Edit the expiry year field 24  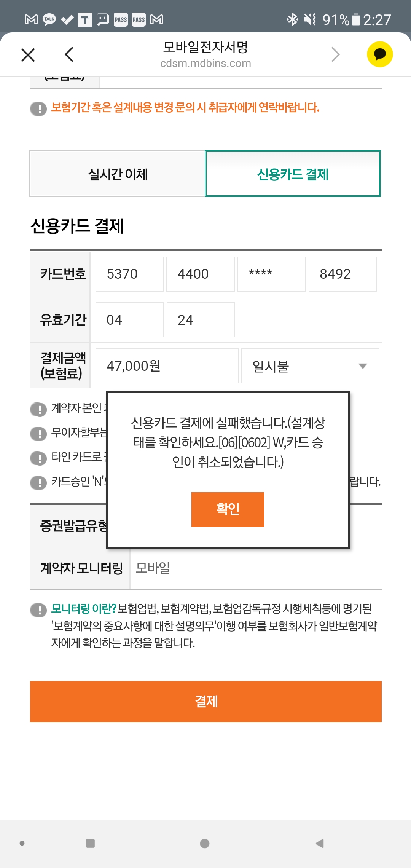coord(201,320)
